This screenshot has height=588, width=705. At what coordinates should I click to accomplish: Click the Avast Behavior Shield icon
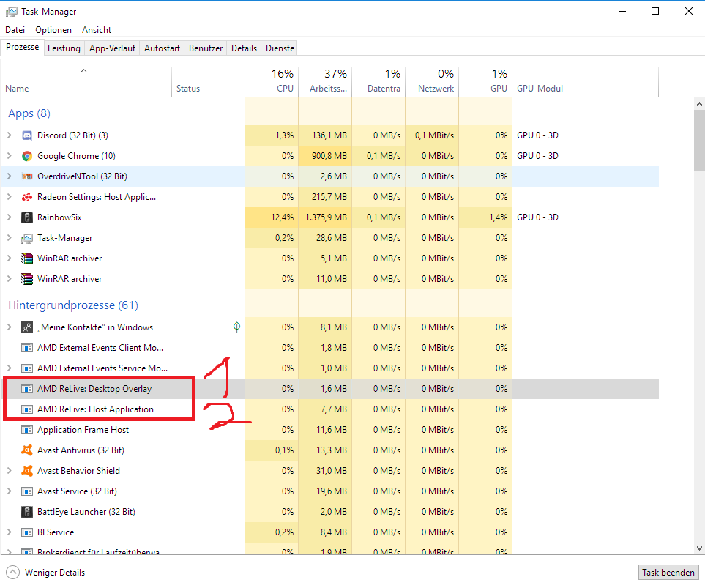pos(27,471)
